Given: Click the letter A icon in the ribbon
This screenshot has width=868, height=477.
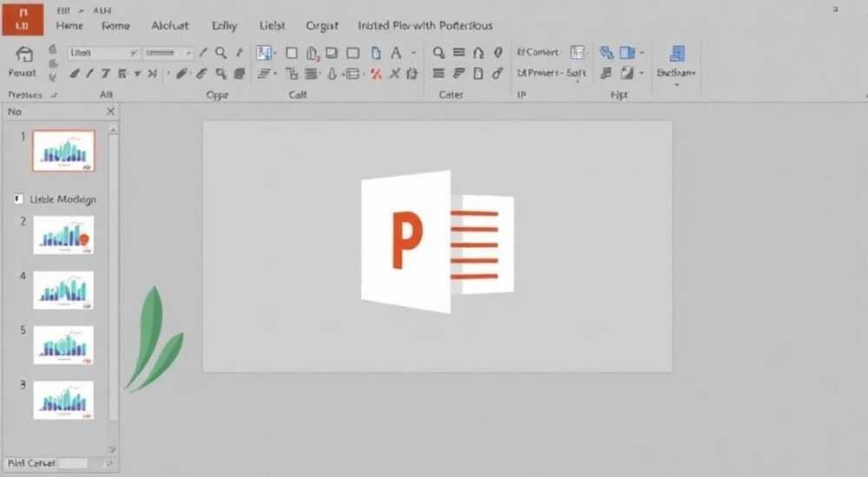Looking at the screenshot, I should [x=396, y=53].
